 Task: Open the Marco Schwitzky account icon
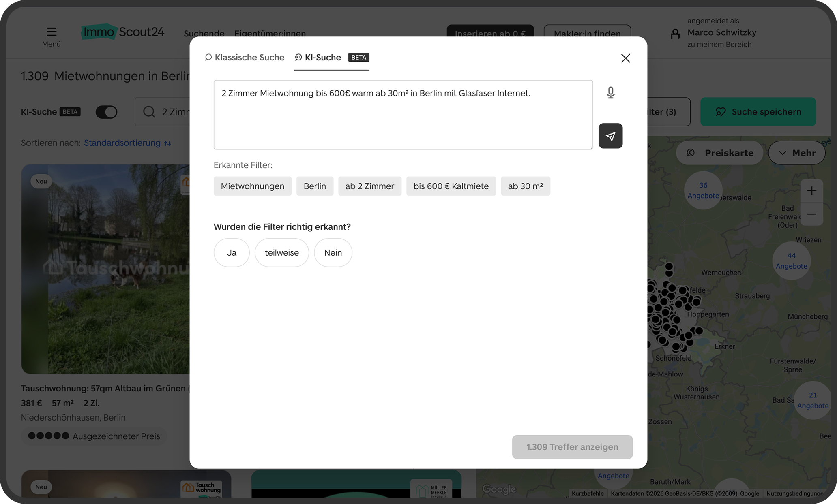[675, 34]
